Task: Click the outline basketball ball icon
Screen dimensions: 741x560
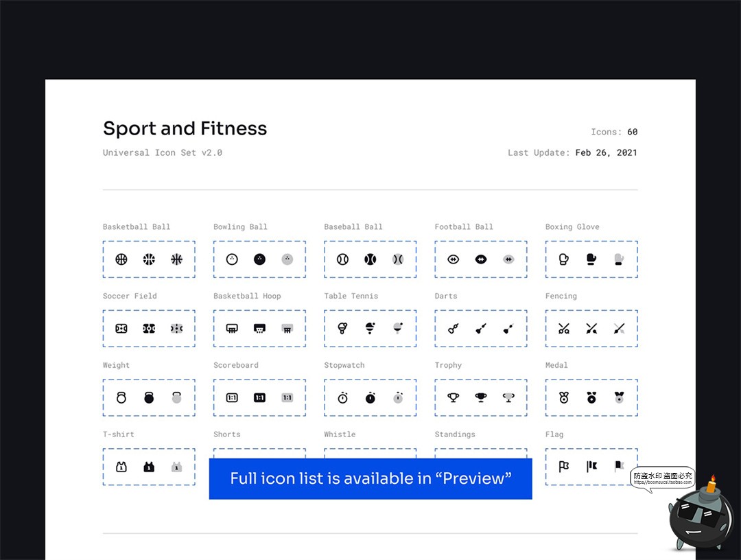Action: point(121,259)
